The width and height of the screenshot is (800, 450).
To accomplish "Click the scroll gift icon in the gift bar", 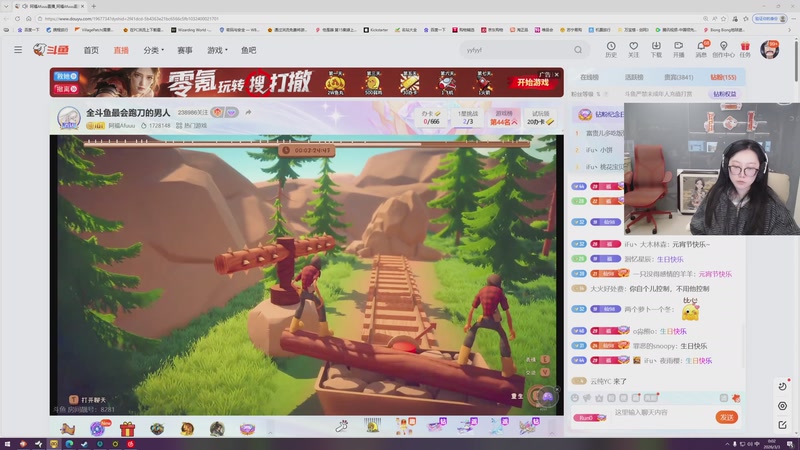I will tap(67, 429).
